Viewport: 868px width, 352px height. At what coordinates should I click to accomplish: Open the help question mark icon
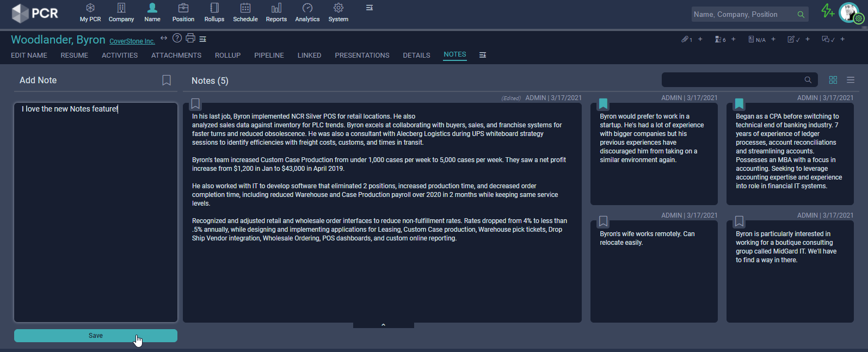point(177,38)
